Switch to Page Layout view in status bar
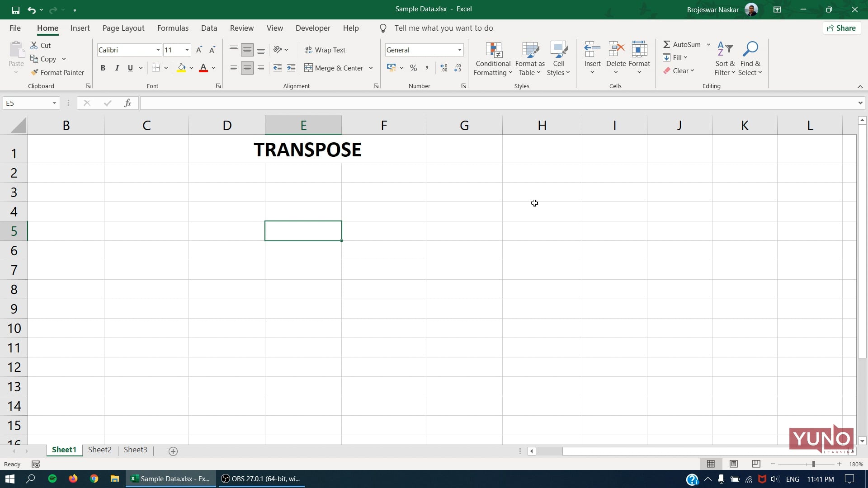This screenshot has height=488, width=868. [x=734, y=464]
